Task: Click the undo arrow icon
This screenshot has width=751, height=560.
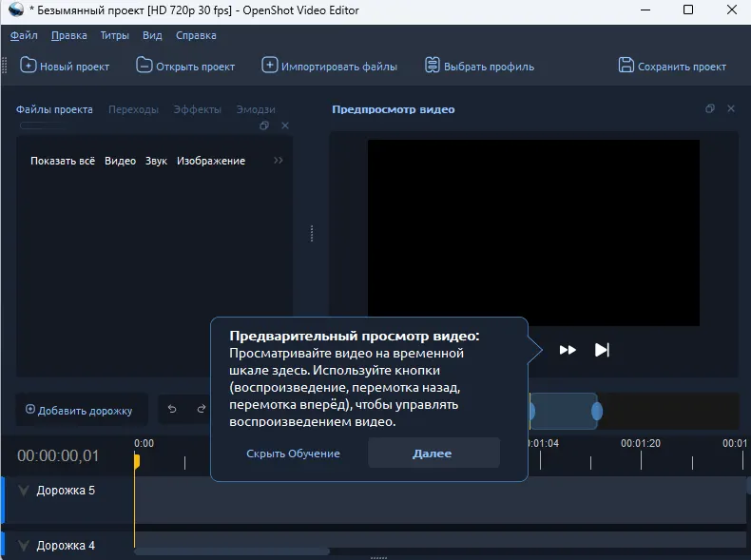Action: (x=172, y=410)
